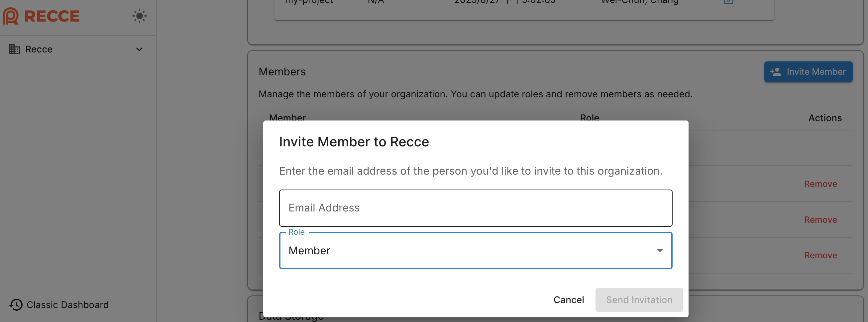Image resolution: width=868 pixels, height=322 pixels.
Task: Click the bottom Remove link
Action: tap(820, 255)
